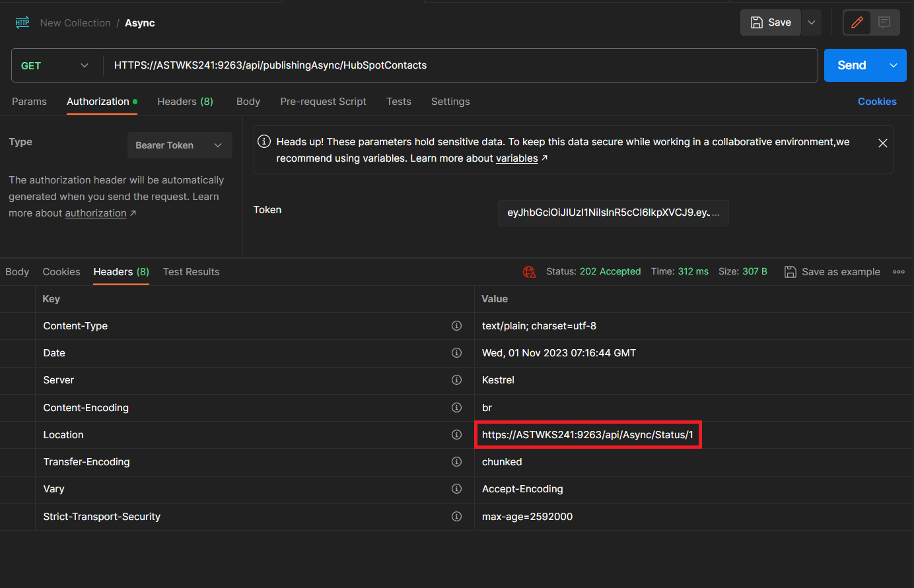Click info icon for Location header

click(x=456, y=435)
